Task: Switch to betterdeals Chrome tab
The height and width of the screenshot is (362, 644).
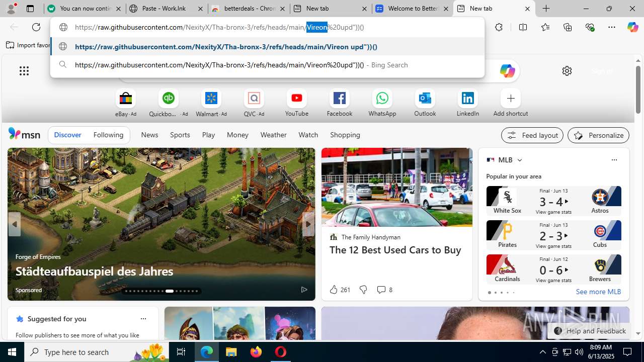Action: pos(249,9)
